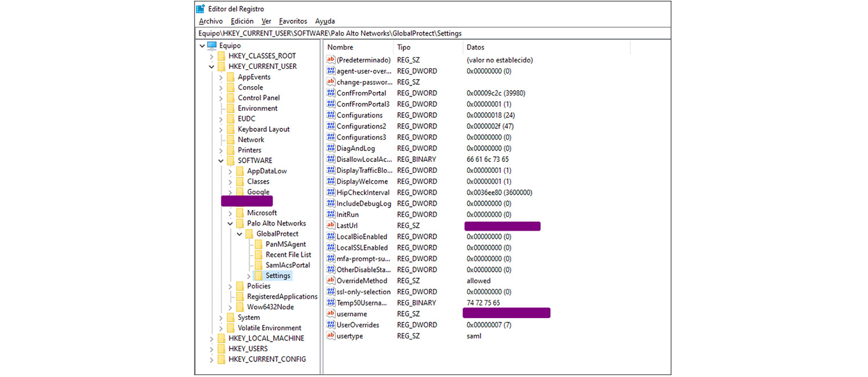Viewport: 868px width, 377px height.
Task: Expand the HKEY_LOCAL_MACHINE tree node
Action: point(211,338)
